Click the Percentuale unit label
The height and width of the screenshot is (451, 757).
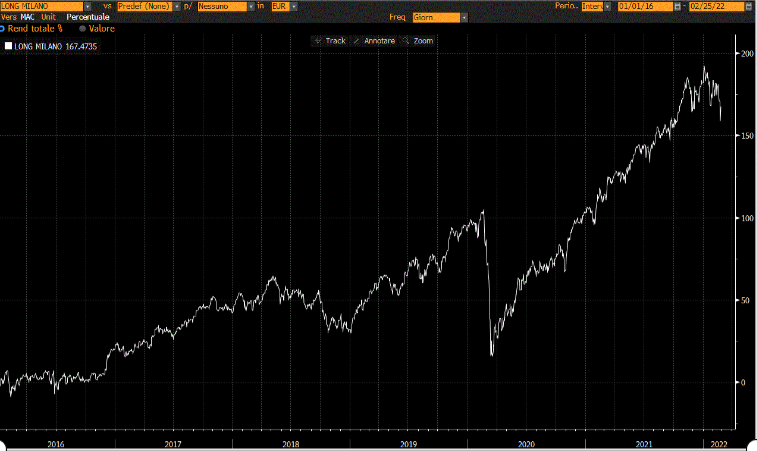[x=89, y=18]
